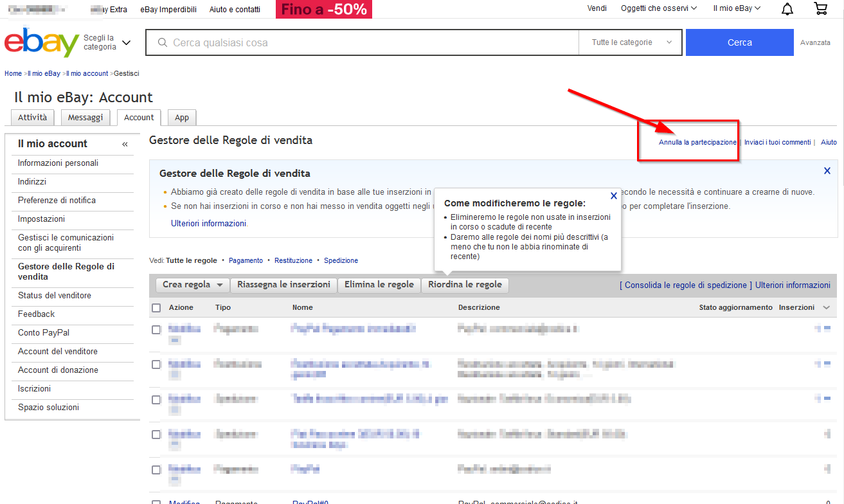
Task: Click Home in the breadcrumb
Action: point(13,73)
